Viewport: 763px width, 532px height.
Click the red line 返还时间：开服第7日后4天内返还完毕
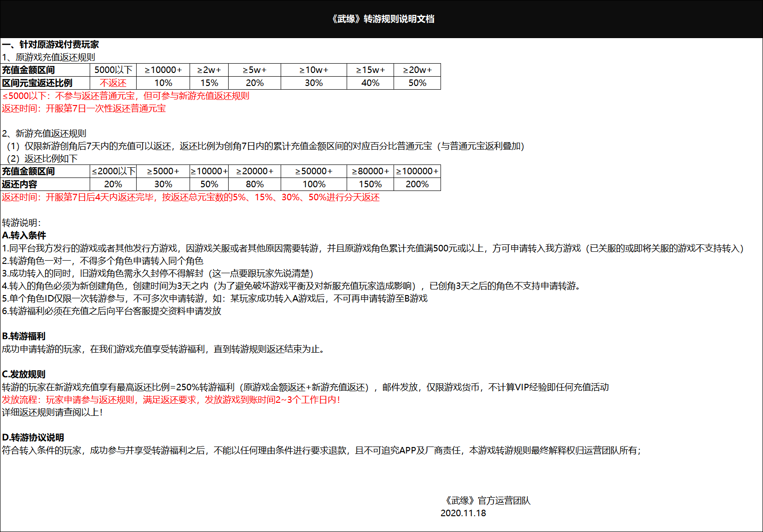point(191,197)
